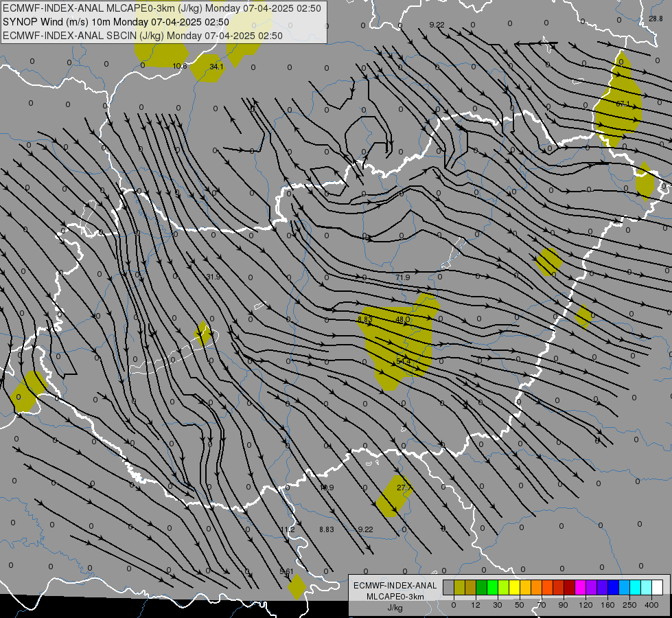Click the SYNOP Wind 10m title line

pyautogui.click(x=116, y=22)
